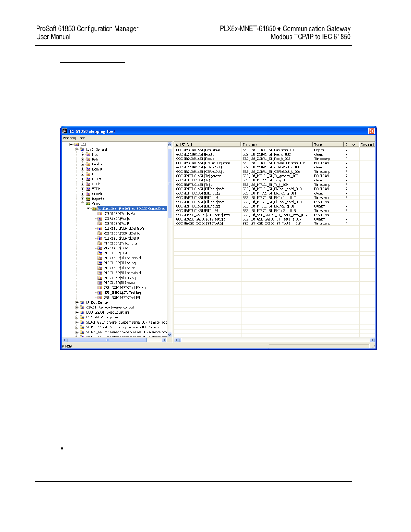
Task: Click the icon beside PTRC1$ST$Tr$general
Action: tap(100, 243)
